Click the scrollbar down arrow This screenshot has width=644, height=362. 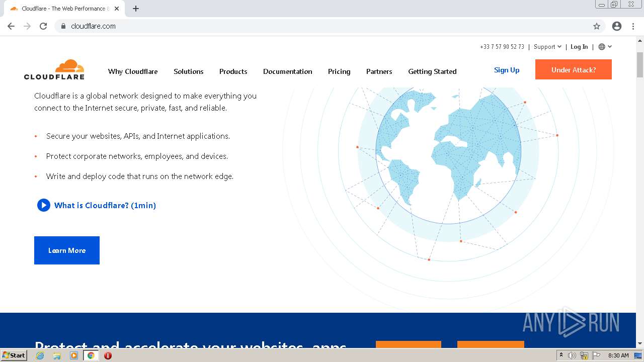(x=640, y=343)
